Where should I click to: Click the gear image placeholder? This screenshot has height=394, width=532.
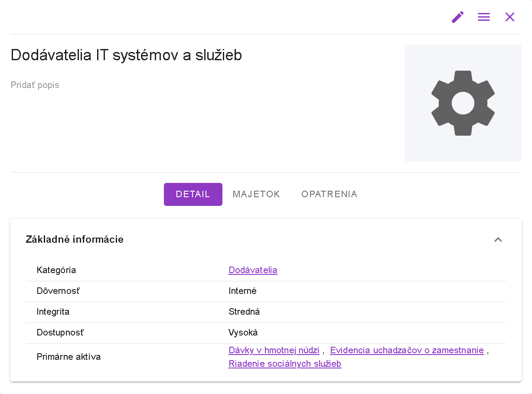pyautogui.click(x=463, y=103)
